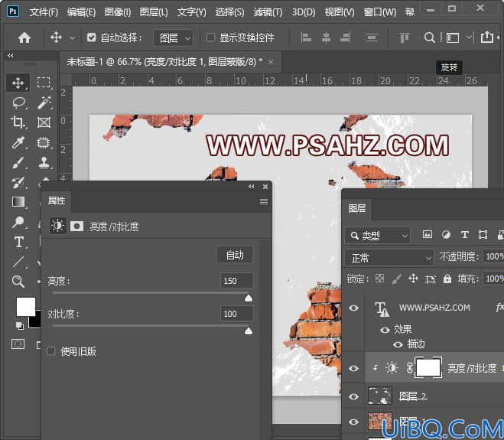Hide the brick texture layer
The width and height of the screenshot is (504, 440).
coord(353,422)
